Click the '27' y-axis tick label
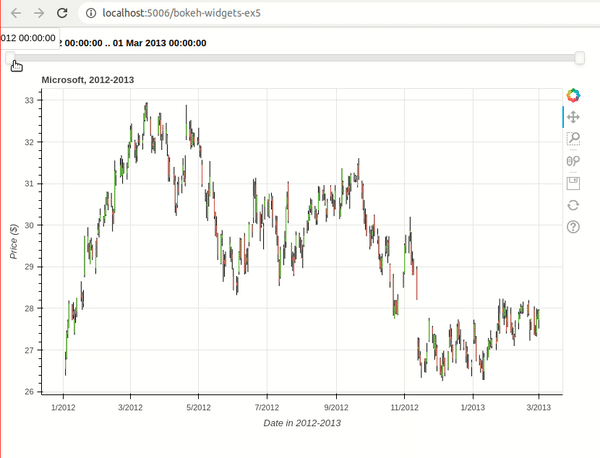The width and height of the screenshot is (600, 458). [29, 350]
